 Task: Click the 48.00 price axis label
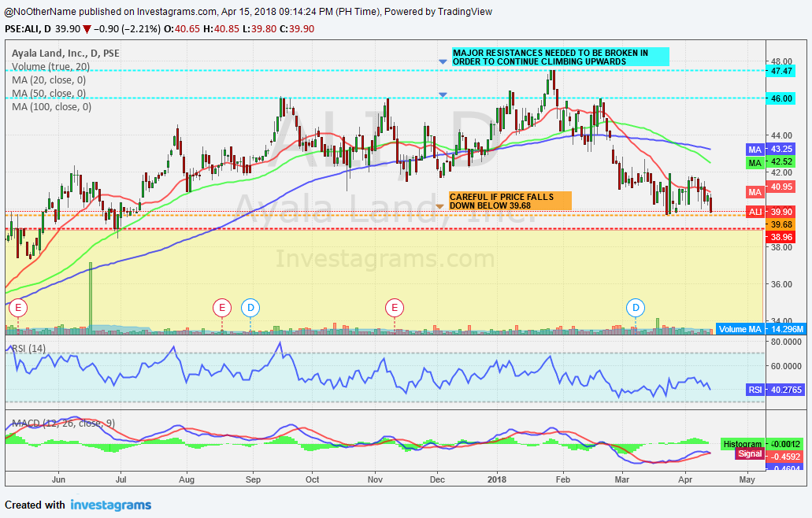click(x=781, y=61)
